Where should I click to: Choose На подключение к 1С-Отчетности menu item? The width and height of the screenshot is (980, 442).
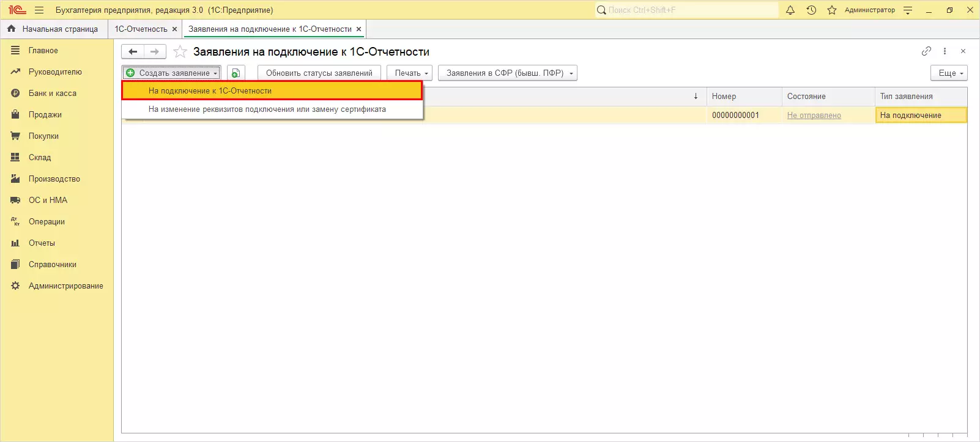click(x=272, y=90)
